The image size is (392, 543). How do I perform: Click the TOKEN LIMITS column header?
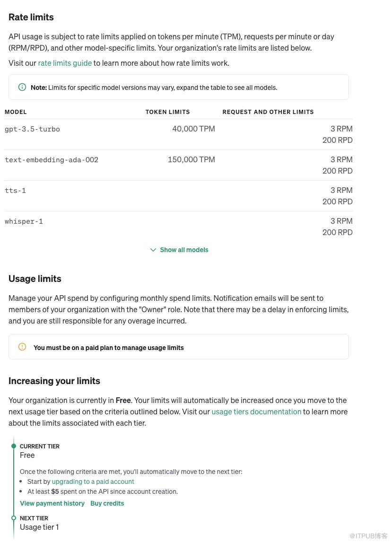click(167, 112)
